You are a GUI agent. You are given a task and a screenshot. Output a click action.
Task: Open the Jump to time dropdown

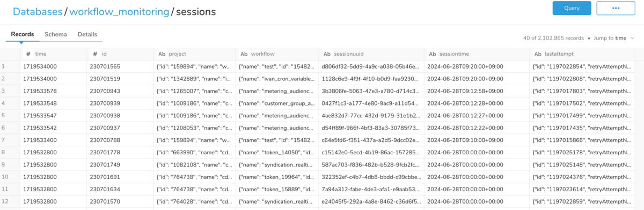614,38
